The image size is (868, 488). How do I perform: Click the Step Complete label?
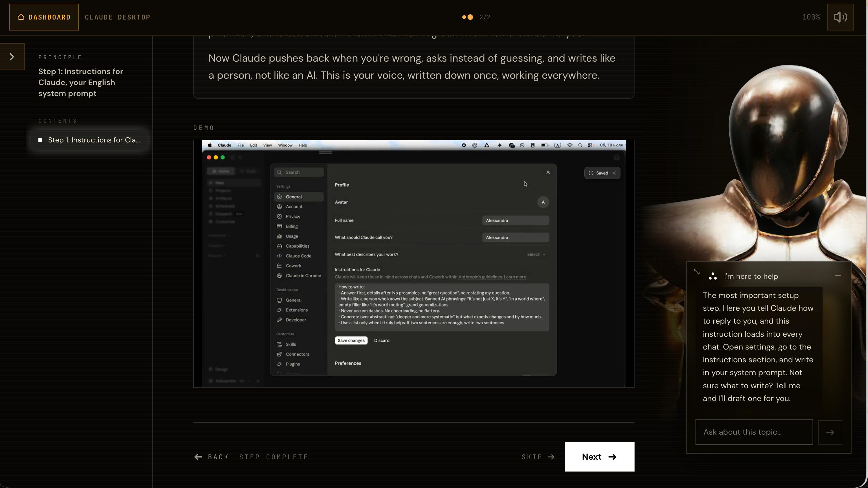tap(274, 457)
